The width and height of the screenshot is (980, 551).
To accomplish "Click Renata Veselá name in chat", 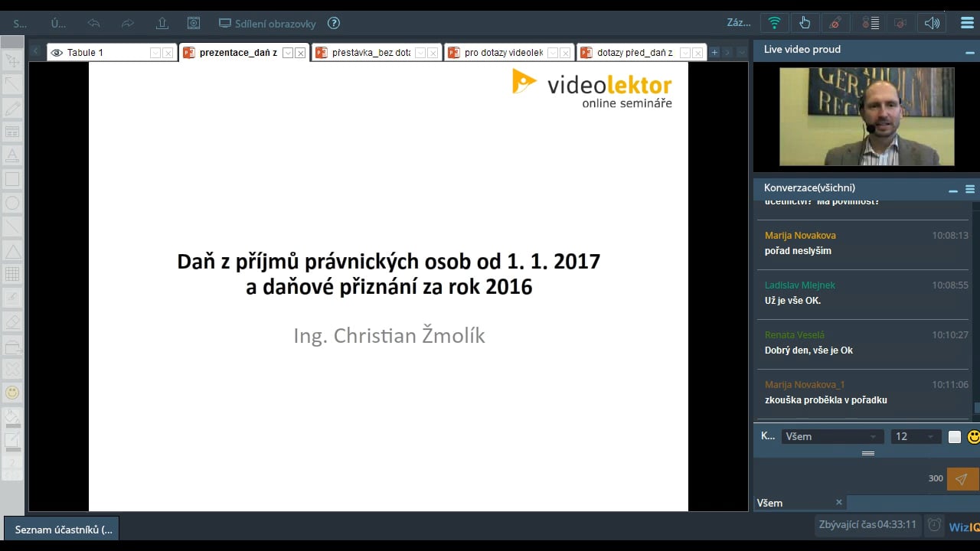I will point(795,335).
